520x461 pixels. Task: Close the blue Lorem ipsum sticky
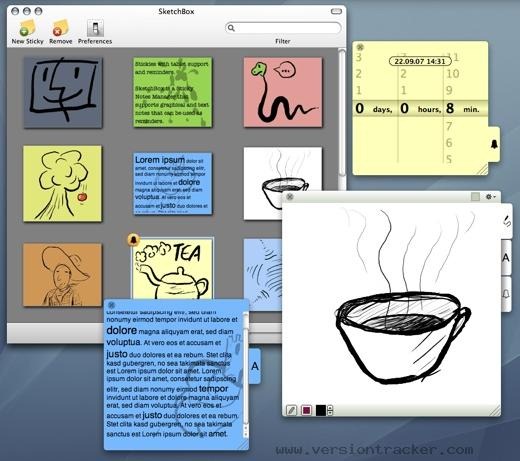coord(112,305)
